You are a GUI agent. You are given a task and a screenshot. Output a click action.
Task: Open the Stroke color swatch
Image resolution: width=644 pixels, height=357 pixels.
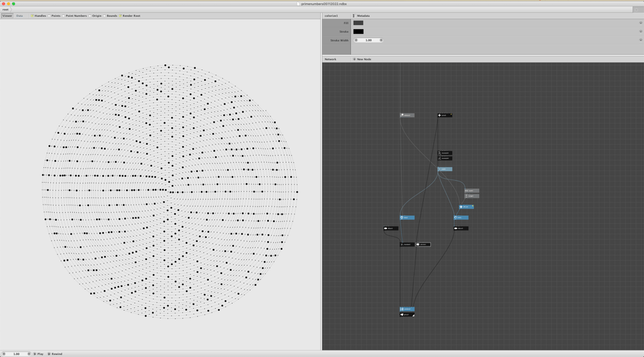pos(358,32)
